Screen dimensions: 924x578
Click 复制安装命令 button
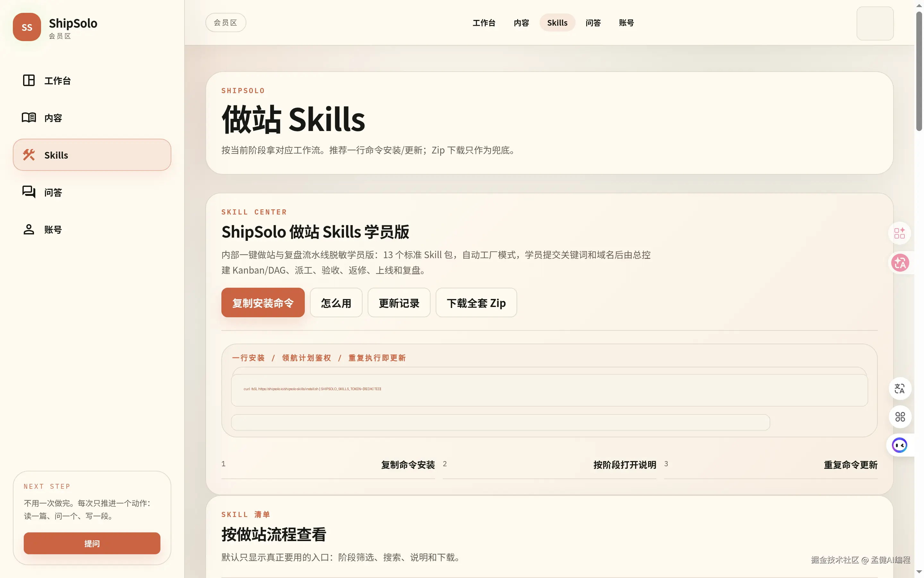pos(263,303)
